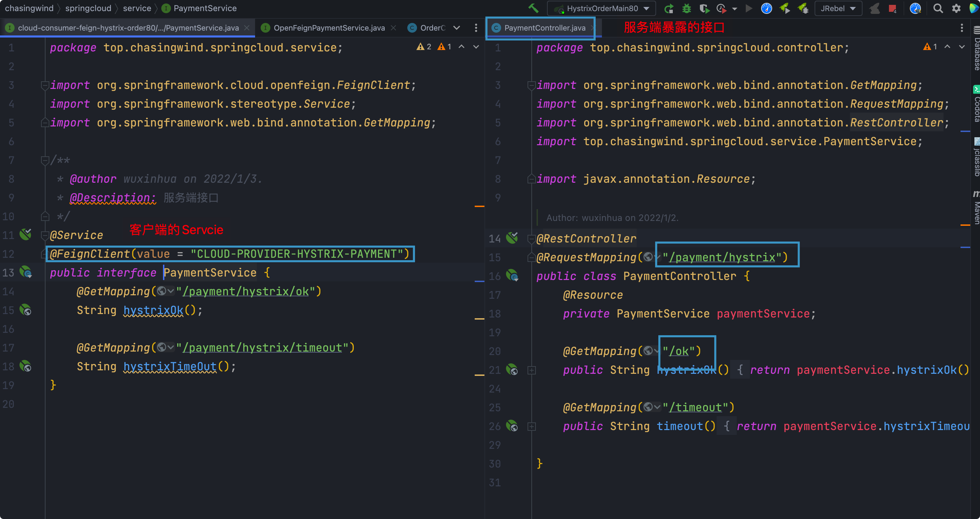The width and height of the screenshot is (980, 519).
Task: Go to next highlighted error in left editor
Action: coord(476,47)
